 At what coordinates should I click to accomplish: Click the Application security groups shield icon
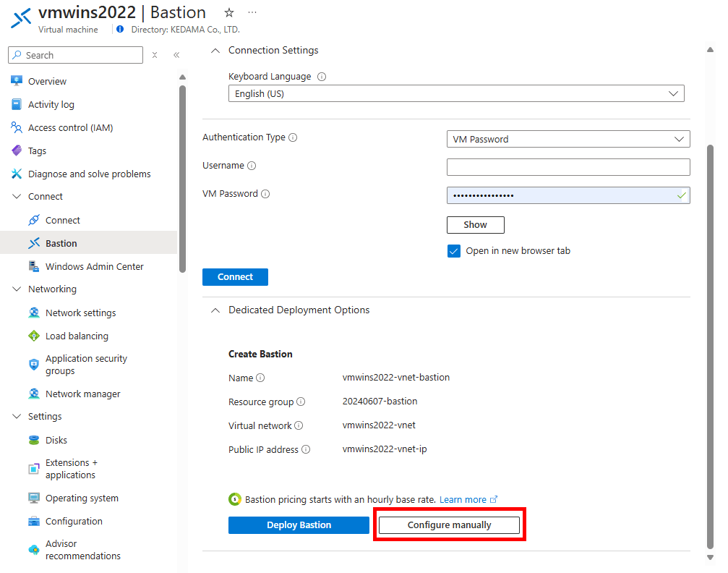click(x=34, y=365)
